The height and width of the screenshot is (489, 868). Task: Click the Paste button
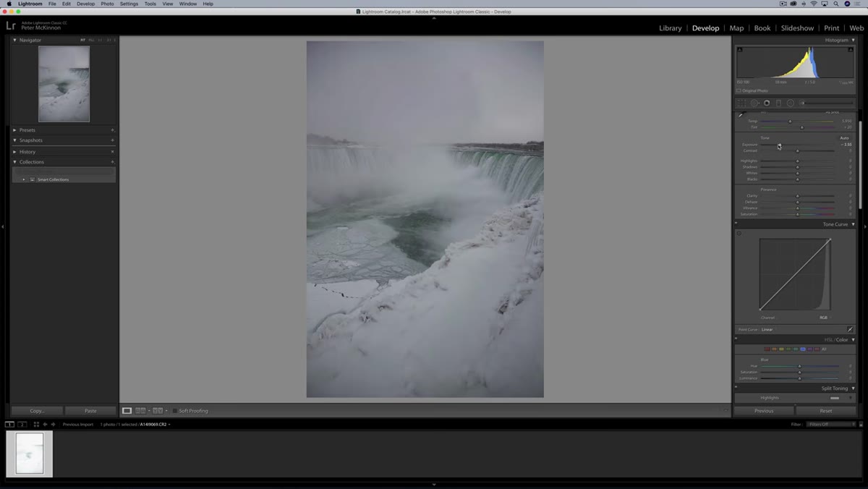click(90, 411)
